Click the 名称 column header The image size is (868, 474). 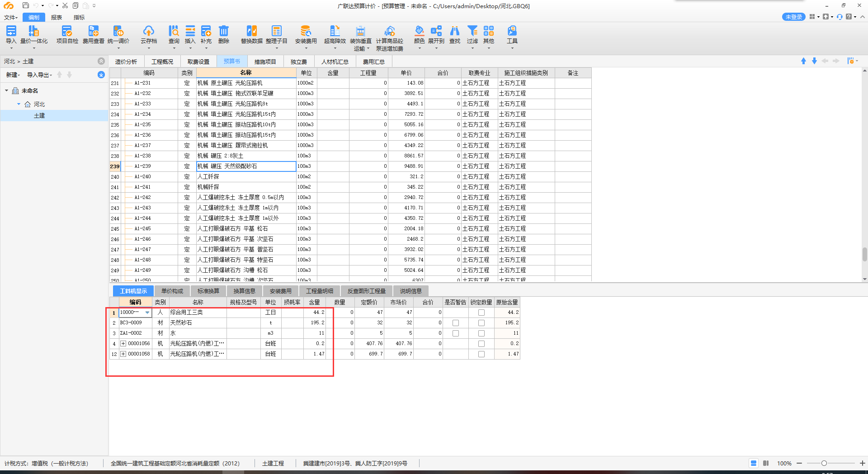tap(246, 73)
